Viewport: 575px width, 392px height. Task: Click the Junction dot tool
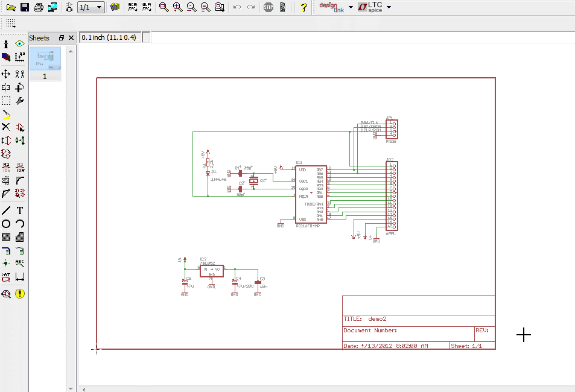click(6, 264)
